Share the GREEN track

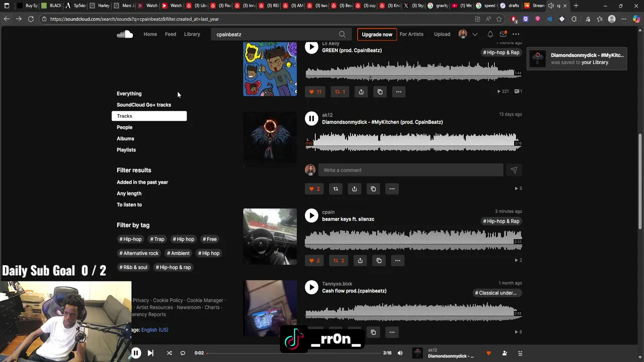click(x=361, y=92)
